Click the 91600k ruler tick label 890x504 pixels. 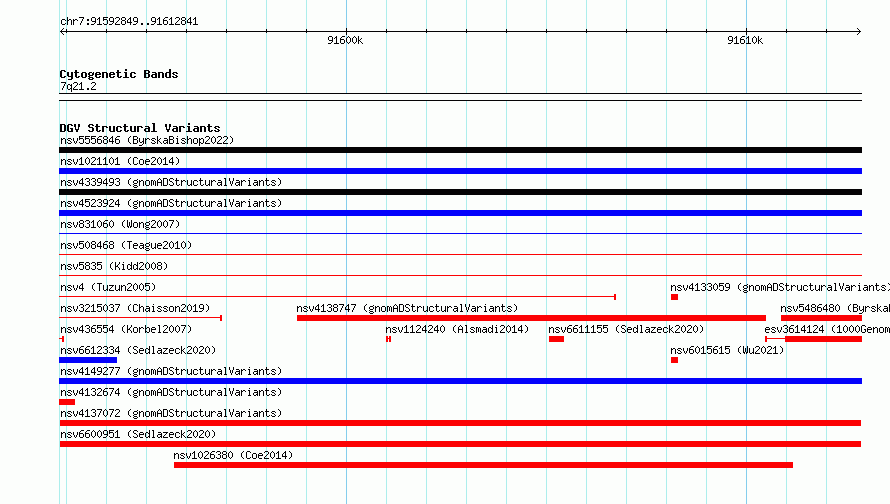tap(345, 40)
